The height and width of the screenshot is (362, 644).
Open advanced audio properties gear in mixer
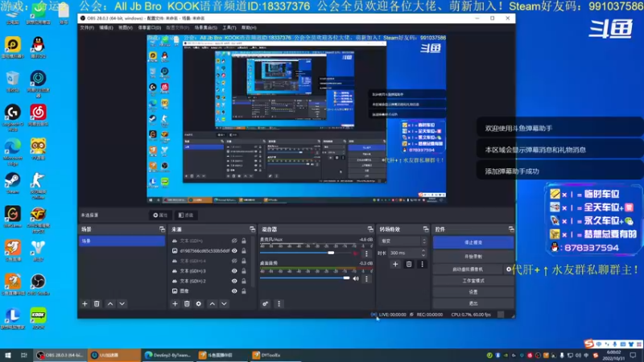coord(266,304)
